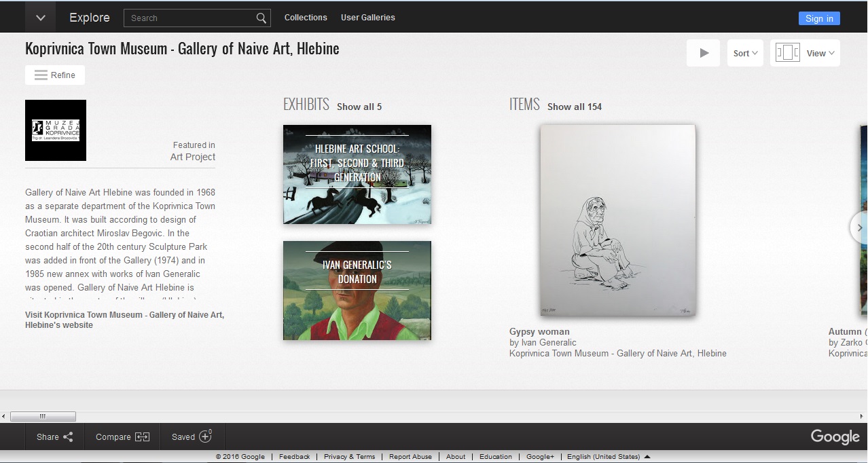Viewport: 868px width, 463px height.
Task: Open the Explore section
Action: [x=90, y=18]
